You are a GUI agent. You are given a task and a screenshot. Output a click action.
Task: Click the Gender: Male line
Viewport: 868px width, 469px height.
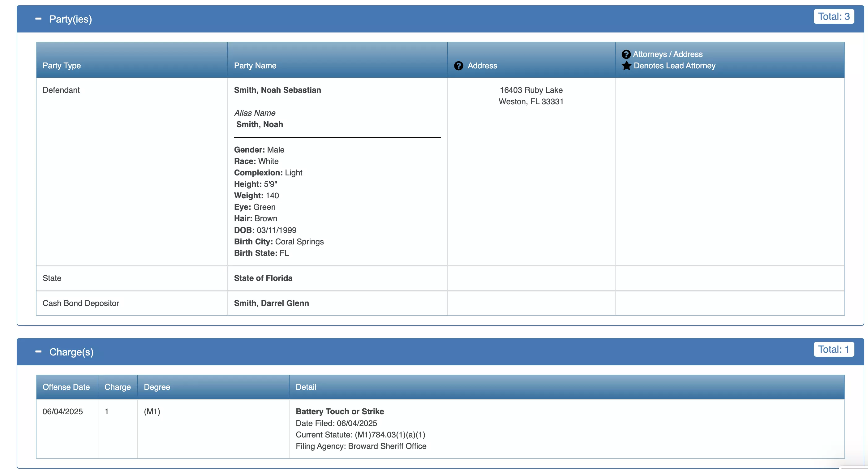(x=259, y=150)
